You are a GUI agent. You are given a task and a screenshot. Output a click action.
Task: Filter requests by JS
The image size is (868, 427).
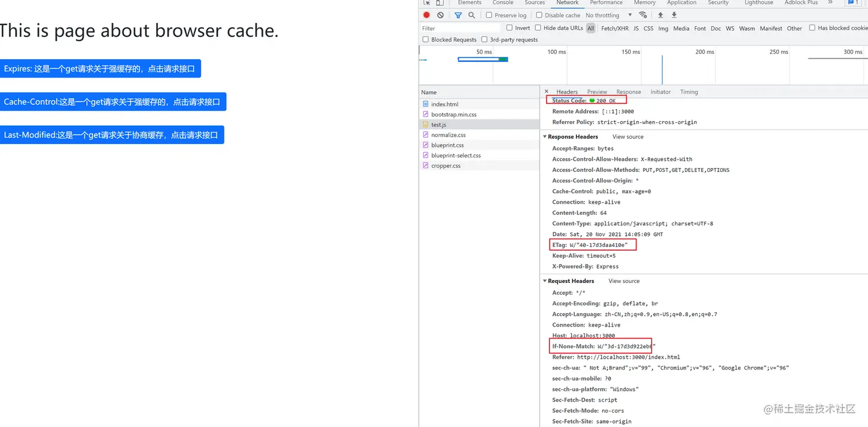pyautogui.click(x=636, y=28)
